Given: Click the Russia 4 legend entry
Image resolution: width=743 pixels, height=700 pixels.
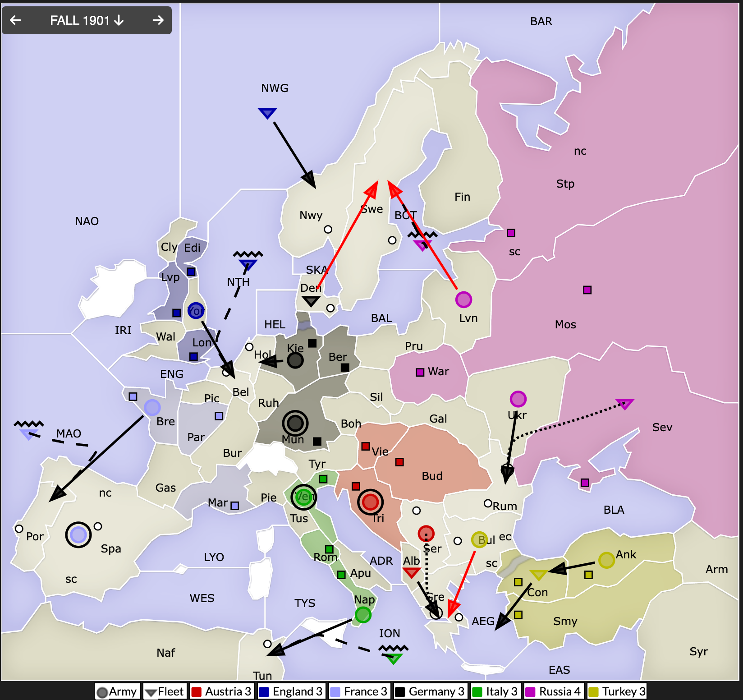Looking at the screenshot, I should tap(554, 691).
